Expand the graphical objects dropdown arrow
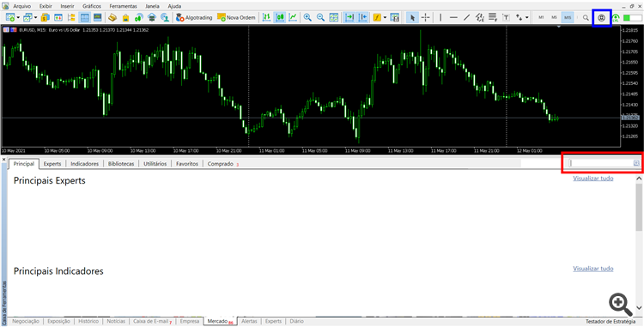The height and width of the screenshot is (327, 644). (x=527, y=18)
